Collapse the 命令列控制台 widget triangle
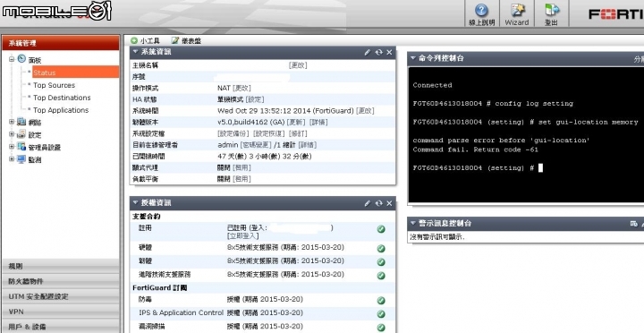The image size is (644, 333). (x=413, y=58)
